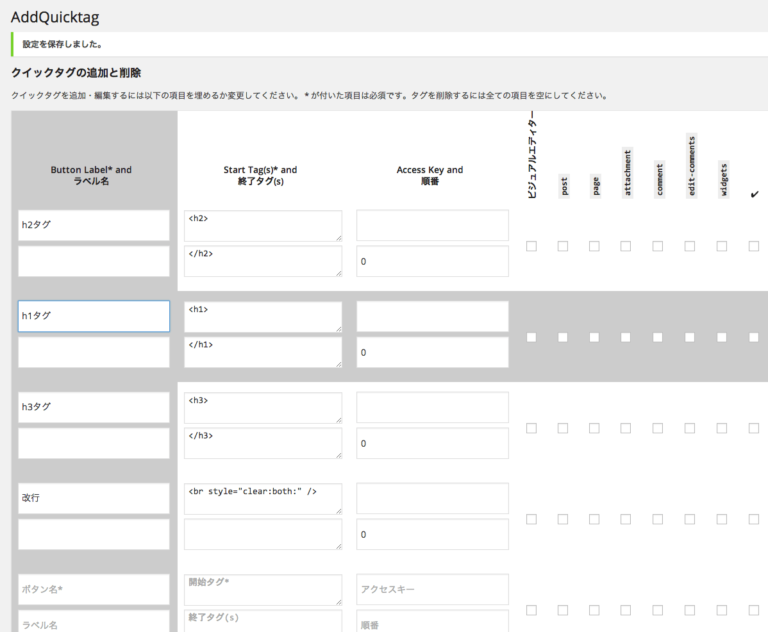Enable the ビジュアルエディター checkbox for h2タグ
Viewport: 768px width, 632px height.
click(531, 246)
